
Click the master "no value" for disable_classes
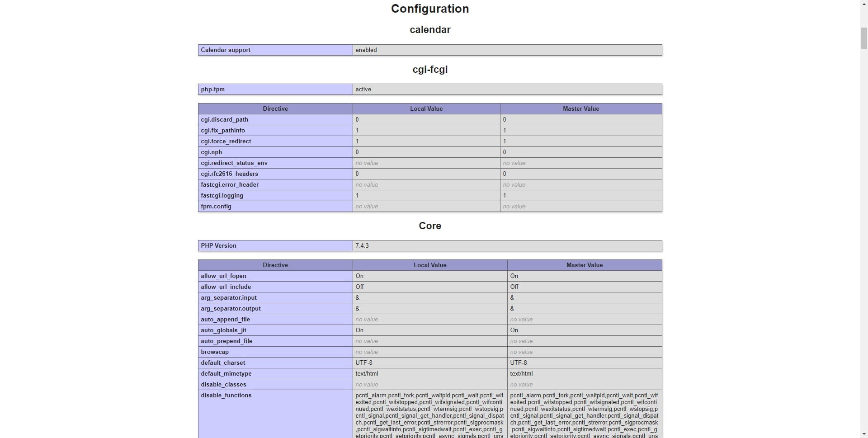521,385
